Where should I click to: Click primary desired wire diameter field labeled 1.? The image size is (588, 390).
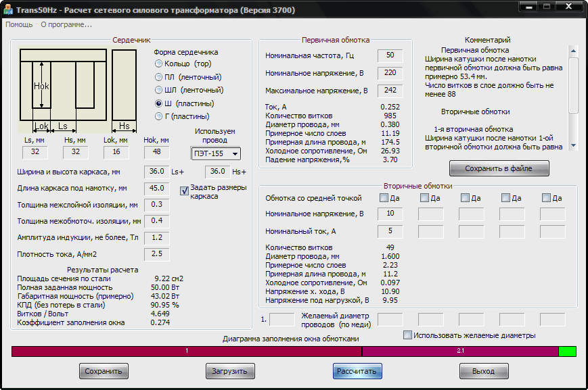click(282, 320)
